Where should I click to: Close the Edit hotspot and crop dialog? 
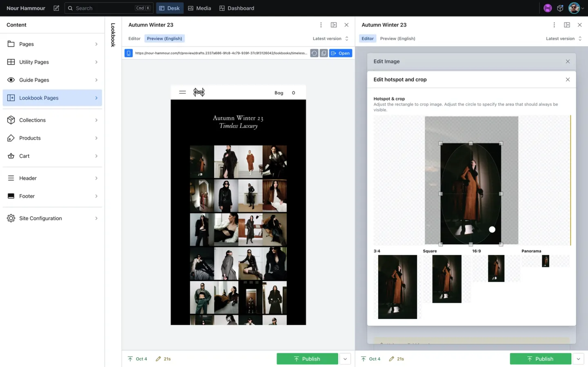tap(568, 80)
